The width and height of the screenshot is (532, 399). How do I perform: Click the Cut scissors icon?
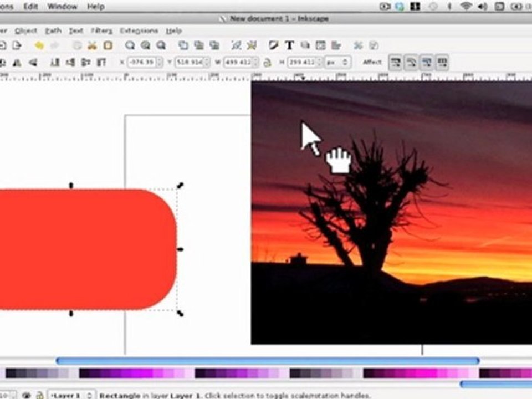pos(92,45)
